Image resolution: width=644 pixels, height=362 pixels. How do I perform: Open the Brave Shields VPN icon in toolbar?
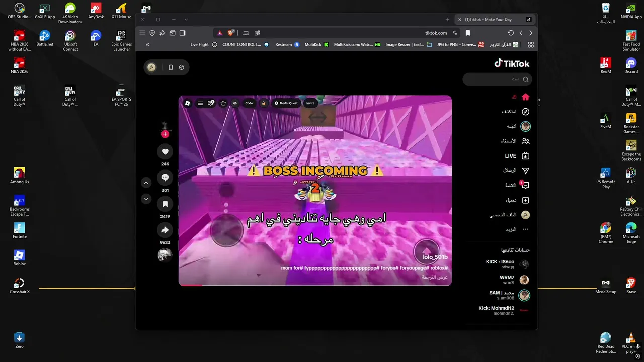(x=152, y=33)
